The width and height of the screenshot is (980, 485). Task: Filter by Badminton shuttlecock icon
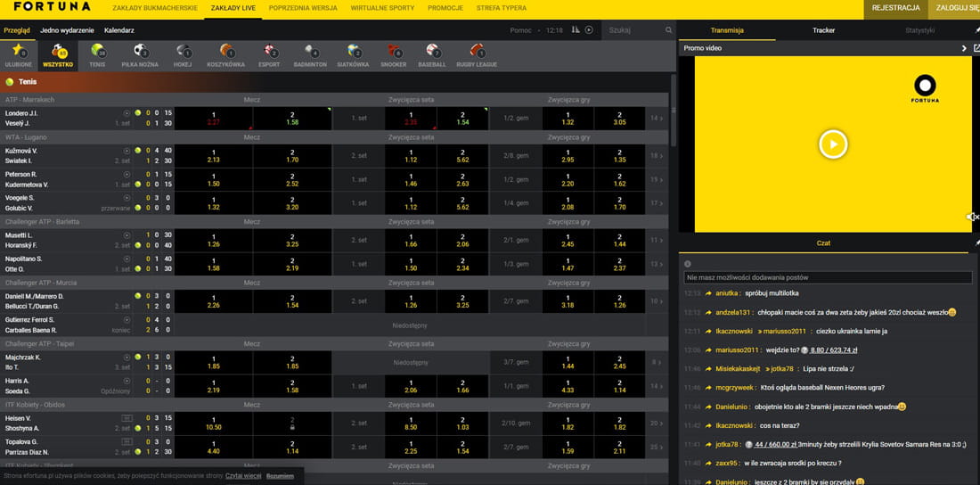310,55
